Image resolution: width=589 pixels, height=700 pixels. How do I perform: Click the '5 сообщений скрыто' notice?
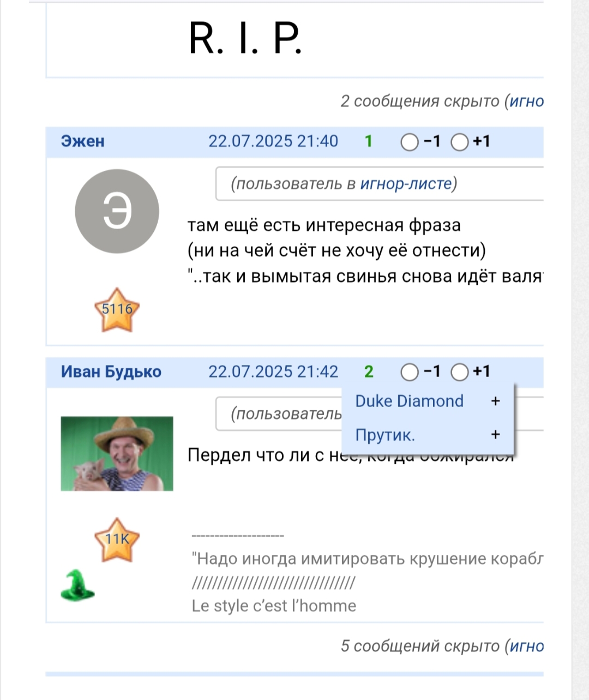[x=419, y=647]
